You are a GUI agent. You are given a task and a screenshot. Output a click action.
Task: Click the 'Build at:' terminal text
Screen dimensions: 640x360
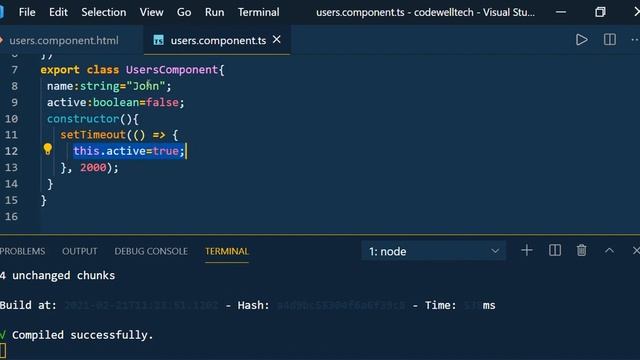(28, 305)
